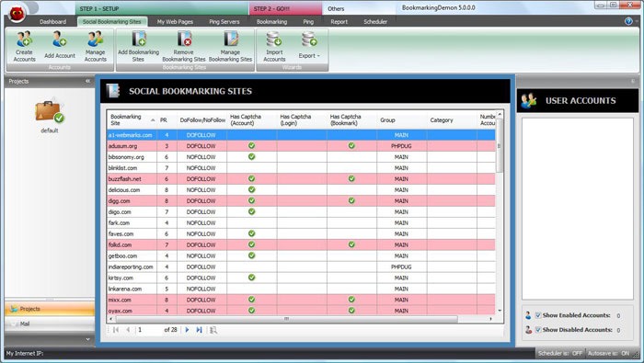Viewport: 644px width, 363px height.
Task: Open the Ping Servers tab
Action: point(224,22)
